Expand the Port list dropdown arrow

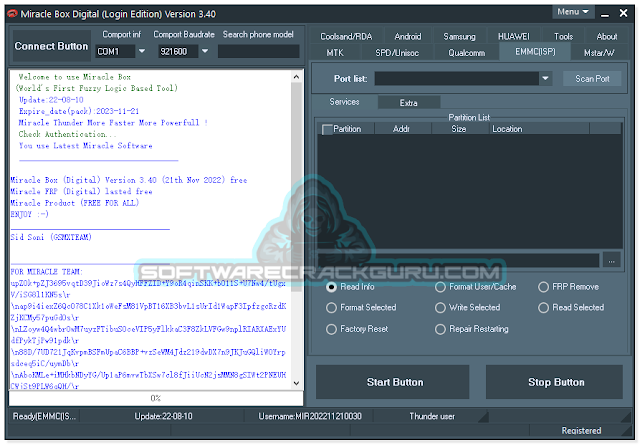[545, 78]
